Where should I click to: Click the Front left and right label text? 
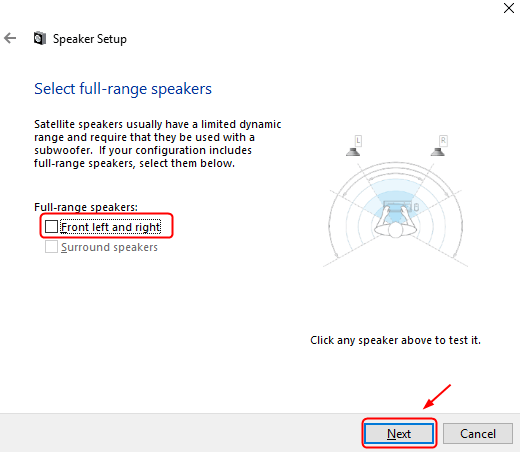pyautogui.click(x=111, y=227)
